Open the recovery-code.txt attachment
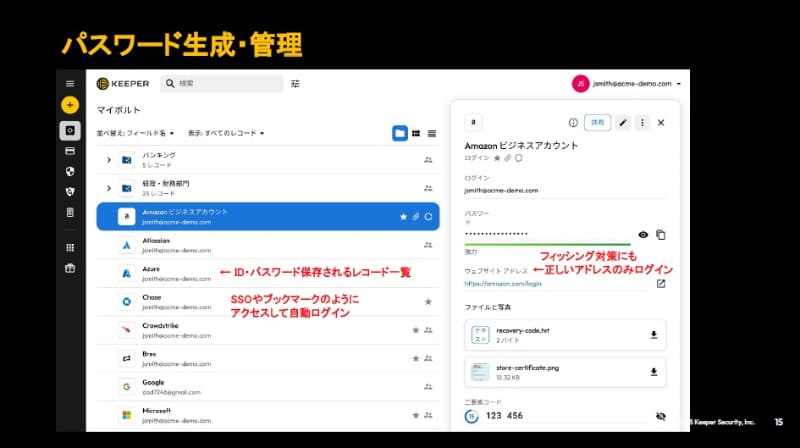The width and height of the screenshot is (800, 448). (565, 335)
